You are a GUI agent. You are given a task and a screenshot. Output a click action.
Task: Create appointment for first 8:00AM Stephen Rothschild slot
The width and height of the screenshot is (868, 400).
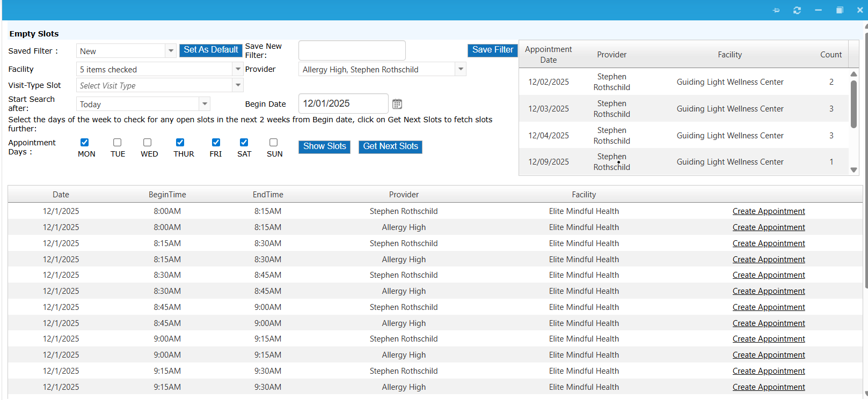coord(768,211)
